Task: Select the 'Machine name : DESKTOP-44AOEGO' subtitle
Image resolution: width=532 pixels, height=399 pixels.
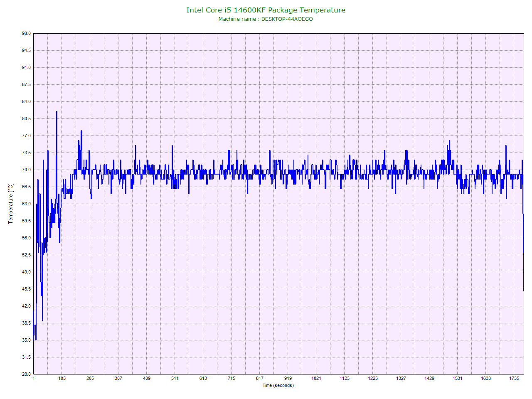Action: [266, 19]
